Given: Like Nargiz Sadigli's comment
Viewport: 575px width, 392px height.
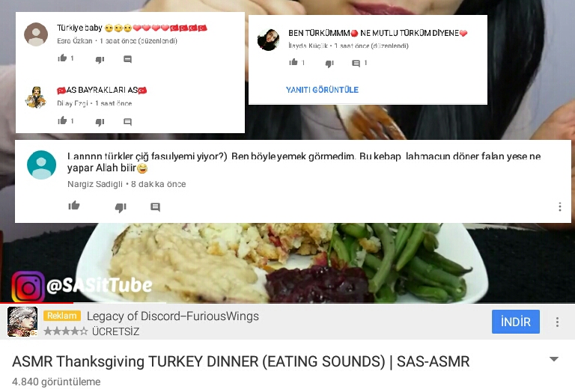Looking at the screenshot, I should (74, 205).
